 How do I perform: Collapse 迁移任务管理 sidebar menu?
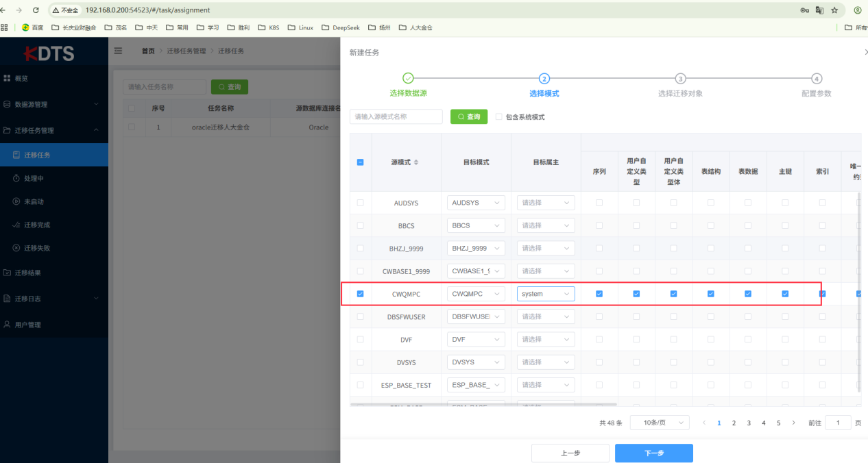pyautogui.click(x=54, y=130)
